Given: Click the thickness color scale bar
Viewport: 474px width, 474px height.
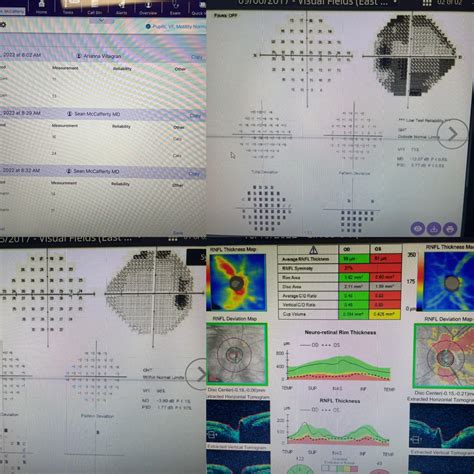Looking at the screenshot, I should (x=421, y=281).
